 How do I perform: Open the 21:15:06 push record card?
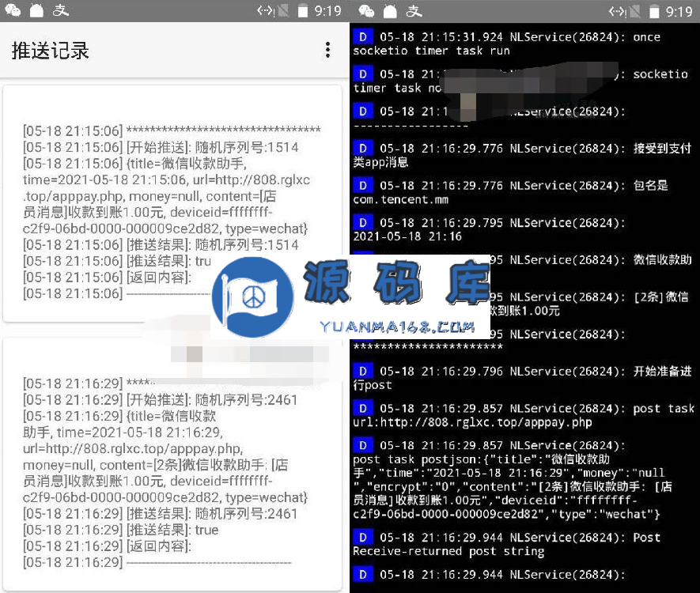coord(172,203)
